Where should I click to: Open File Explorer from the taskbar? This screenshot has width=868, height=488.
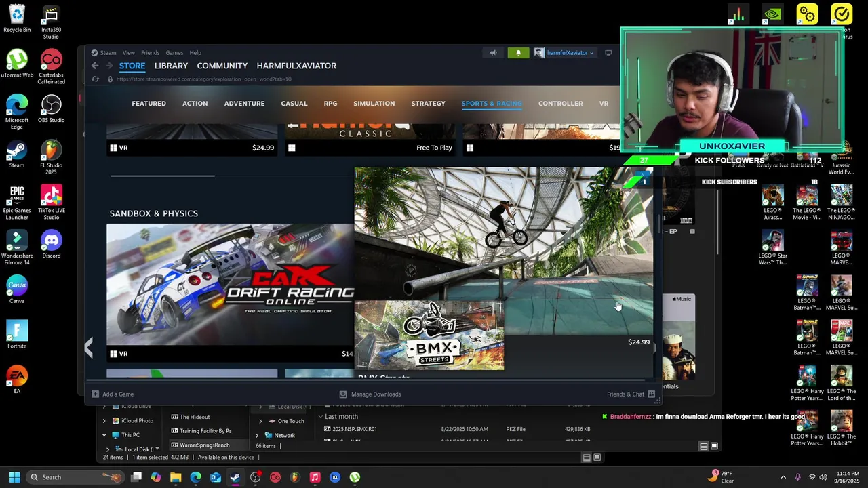pos(176,477)
